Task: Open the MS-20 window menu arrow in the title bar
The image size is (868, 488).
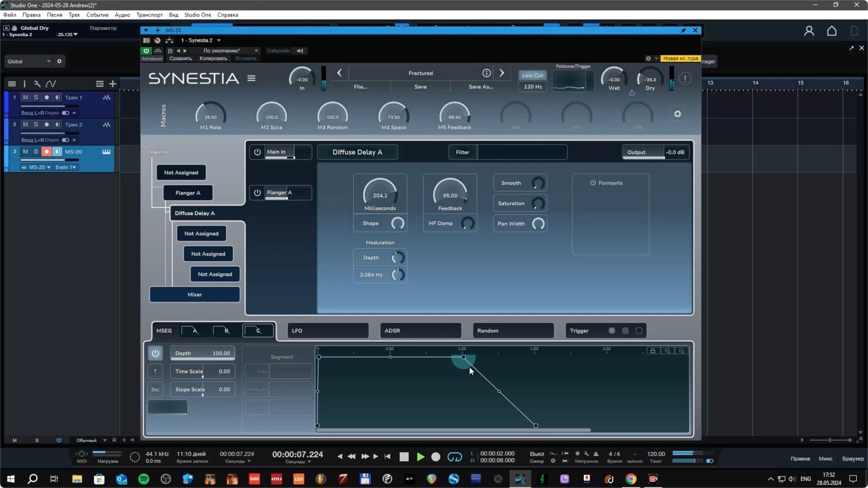Action: (x=146, y=30)
